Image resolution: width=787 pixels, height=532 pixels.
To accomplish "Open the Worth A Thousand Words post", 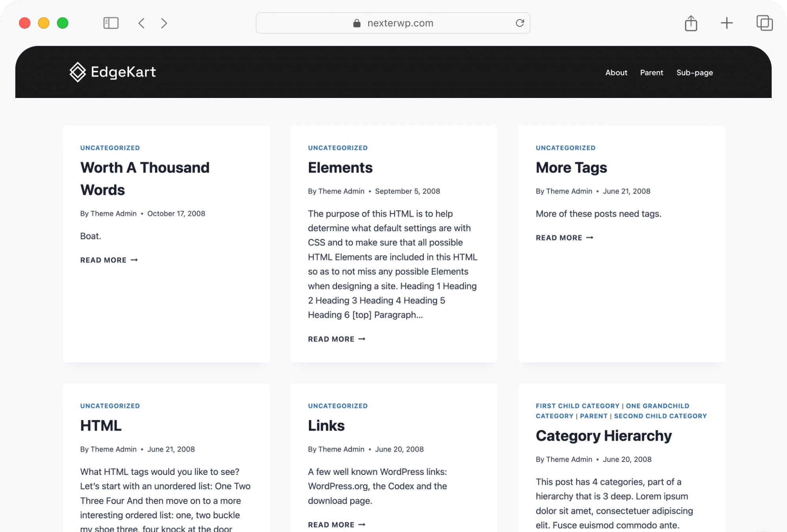I will click(x=145, y=178).
